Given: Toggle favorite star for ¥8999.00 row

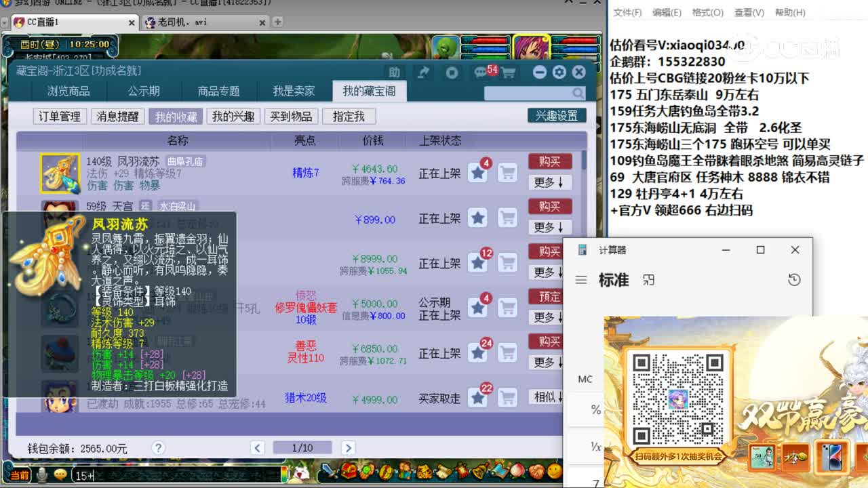Looking at the screenshot, I should (x=478, y=264).
